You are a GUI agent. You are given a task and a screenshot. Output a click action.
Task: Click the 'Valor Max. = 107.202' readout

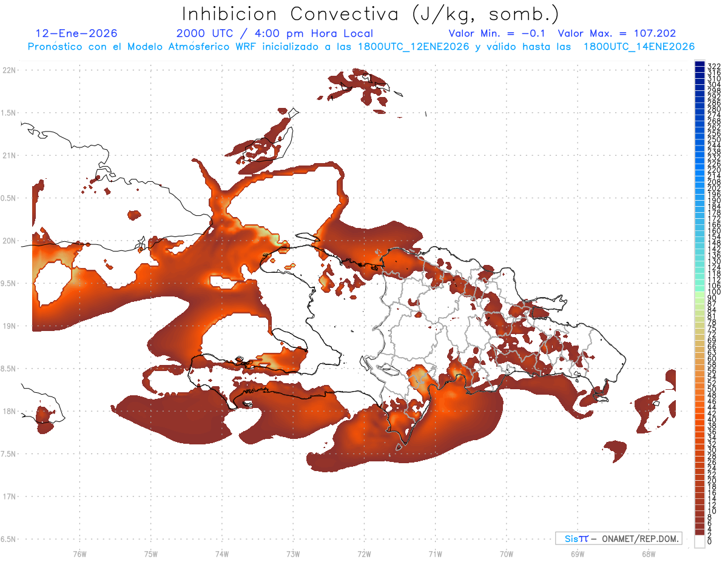pyautogui.click(x=616, y=33)
